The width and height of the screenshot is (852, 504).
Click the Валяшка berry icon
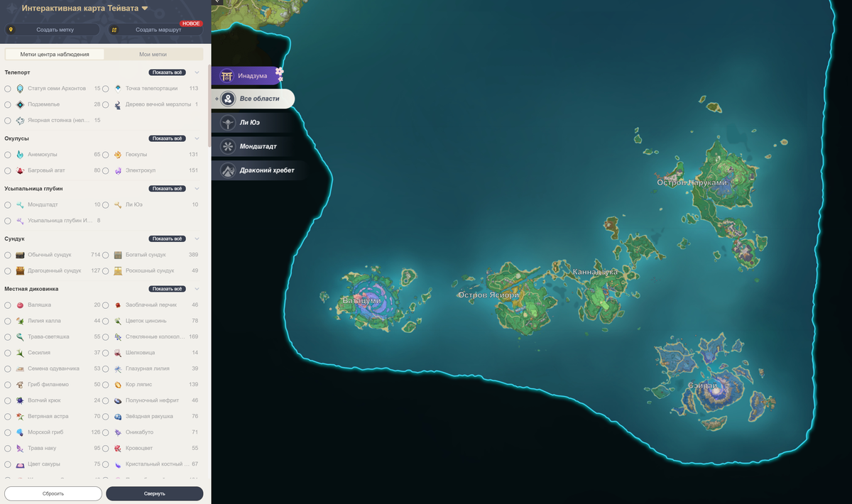pyautogui.click(x=21, y=305)
